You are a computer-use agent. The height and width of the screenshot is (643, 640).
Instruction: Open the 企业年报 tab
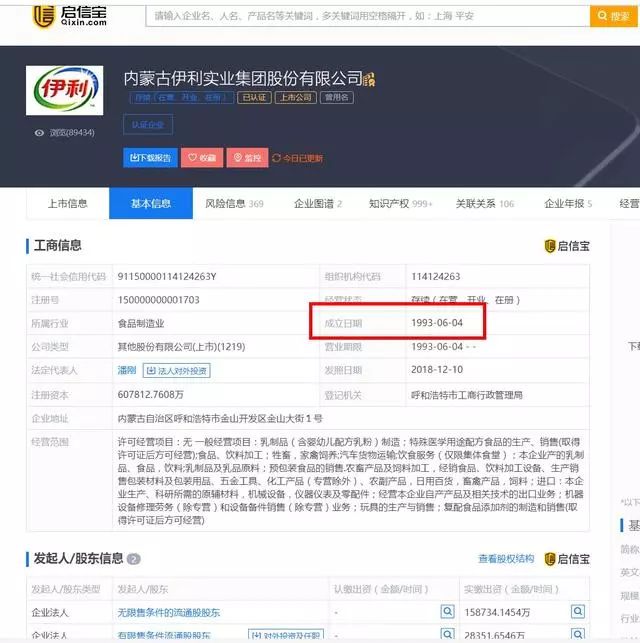click(568, 203)
